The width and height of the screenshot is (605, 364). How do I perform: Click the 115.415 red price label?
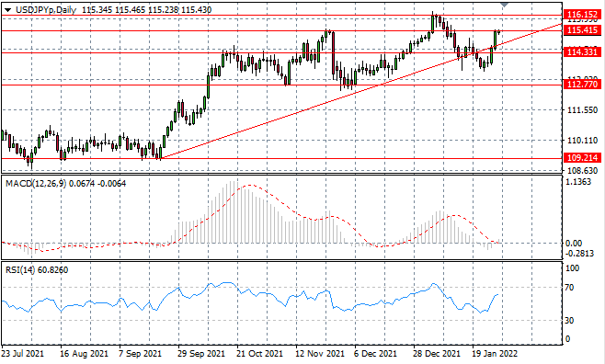point(583,30)
